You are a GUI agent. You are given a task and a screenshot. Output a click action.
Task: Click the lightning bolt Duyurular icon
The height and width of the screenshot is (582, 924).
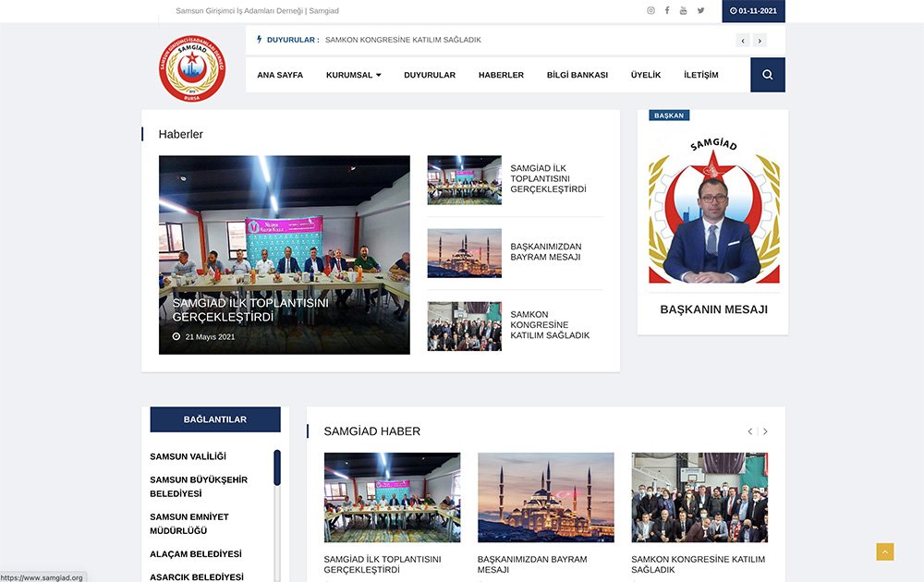pos(260,40)
